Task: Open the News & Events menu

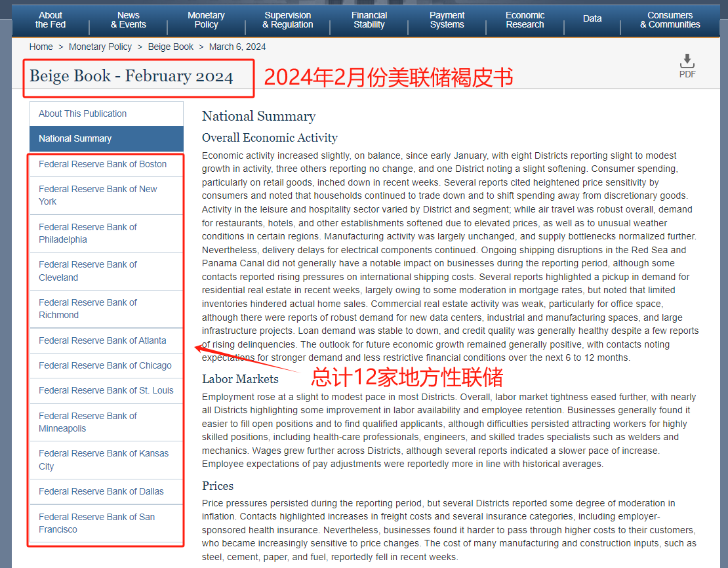Action: click(x=128, y=20)
